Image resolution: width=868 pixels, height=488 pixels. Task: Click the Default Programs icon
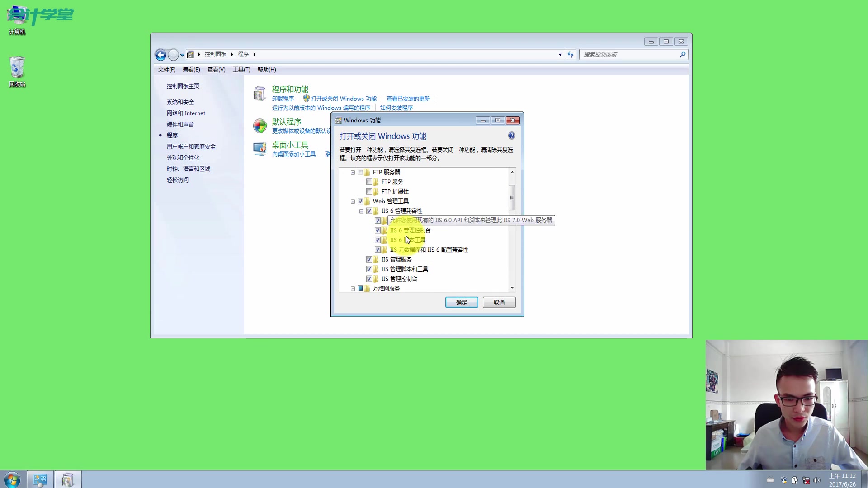260,126
